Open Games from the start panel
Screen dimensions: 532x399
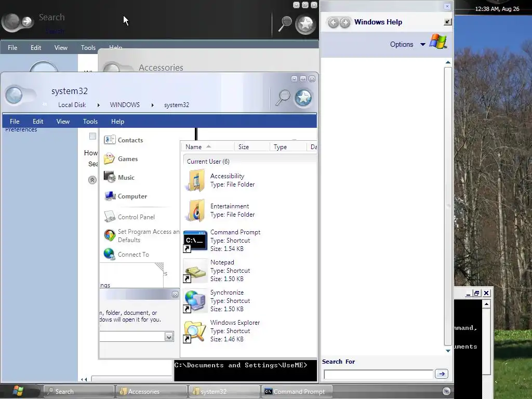128,159
